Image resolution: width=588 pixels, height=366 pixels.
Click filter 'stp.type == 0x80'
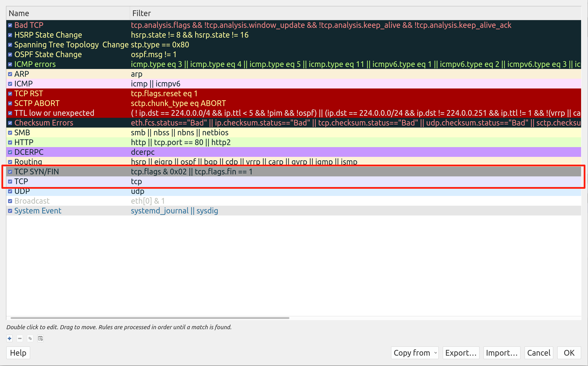[x=160, y=45]
